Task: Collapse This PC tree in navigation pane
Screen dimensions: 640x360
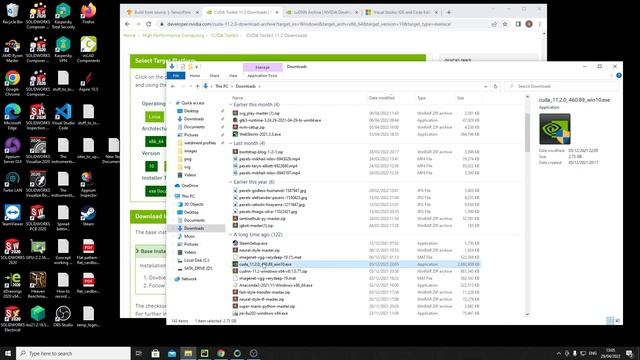Action: [x=171, y=196]
